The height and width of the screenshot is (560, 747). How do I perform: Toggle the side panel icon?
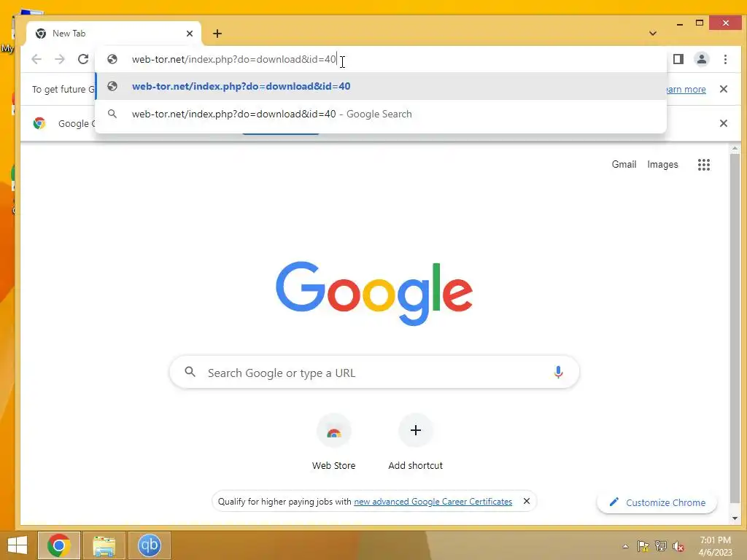[678, 59]
